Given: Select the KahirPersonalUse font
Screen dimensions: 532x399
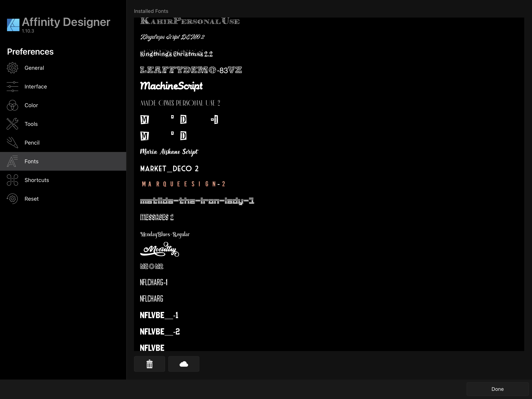Looking at the screenshot, I should tap(190, 21).
